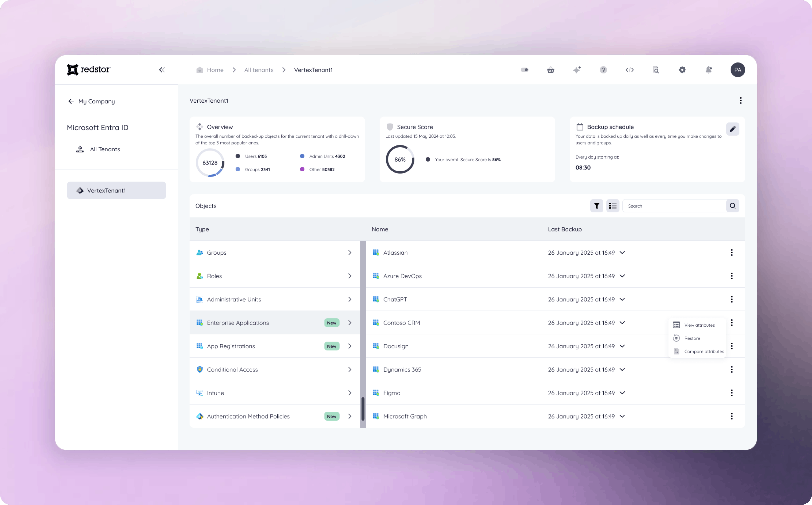The image size is (812, 505).
Task: Open the document search icon
Action: click(x=656, y=70)
